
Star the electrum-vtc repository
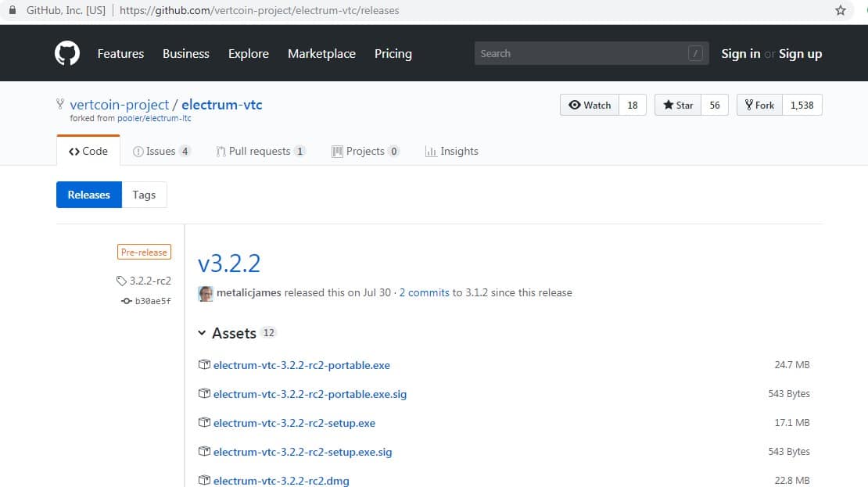click(678, 106)
